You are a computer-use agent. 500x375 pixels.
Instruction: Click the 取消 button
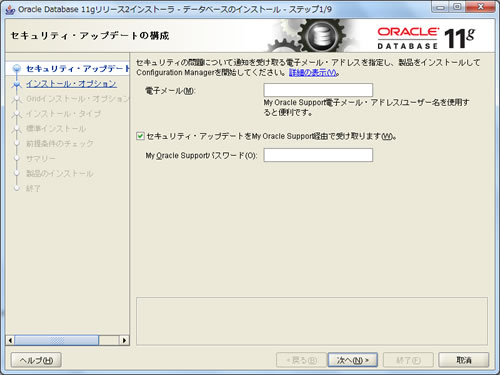(x=464, y=360)
